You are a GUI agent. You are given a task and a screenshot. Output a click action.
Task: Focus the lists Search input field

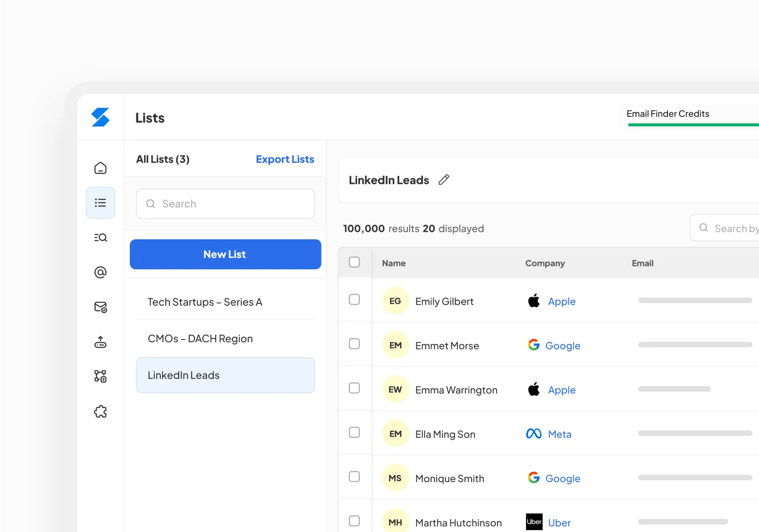[x=225, y=204]
